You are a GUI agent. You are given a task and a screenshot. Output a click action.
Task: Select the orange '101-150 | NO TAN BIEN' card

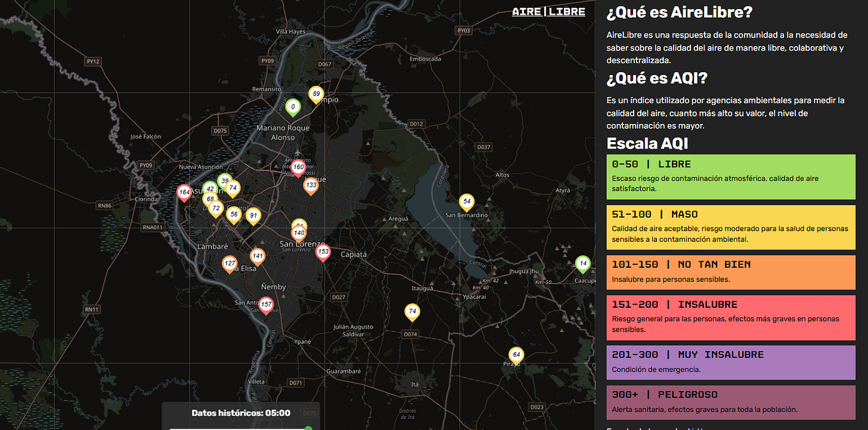coord(731,273)
